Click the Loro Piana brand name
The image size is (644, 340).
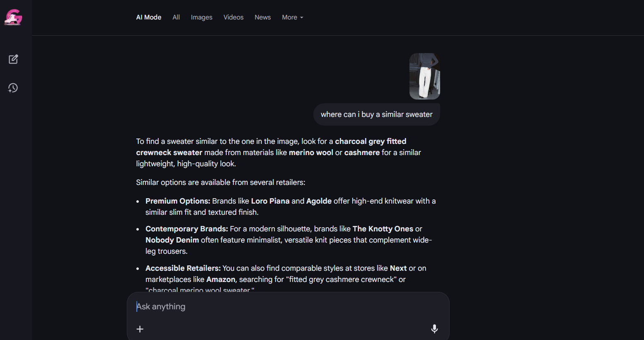270,201
